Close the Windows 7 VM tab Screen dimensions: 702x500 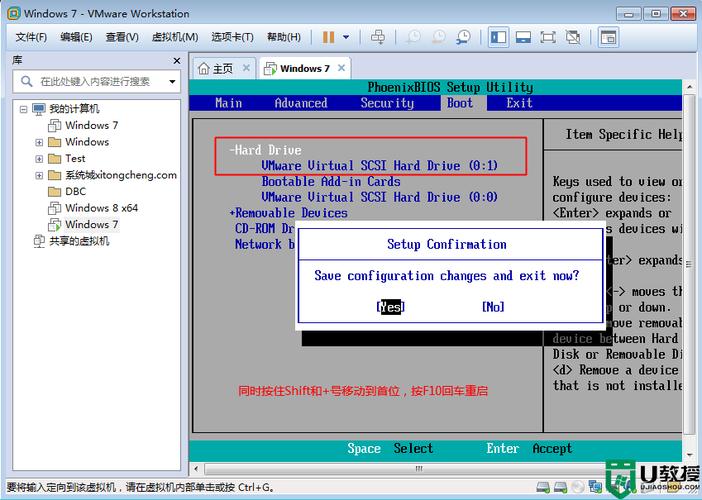tap(342, 68)
